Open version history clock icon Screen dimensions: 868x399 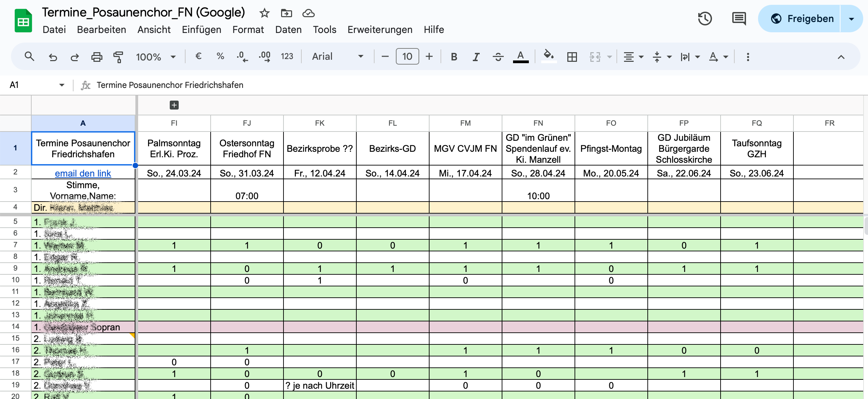(x=704, y=19)
